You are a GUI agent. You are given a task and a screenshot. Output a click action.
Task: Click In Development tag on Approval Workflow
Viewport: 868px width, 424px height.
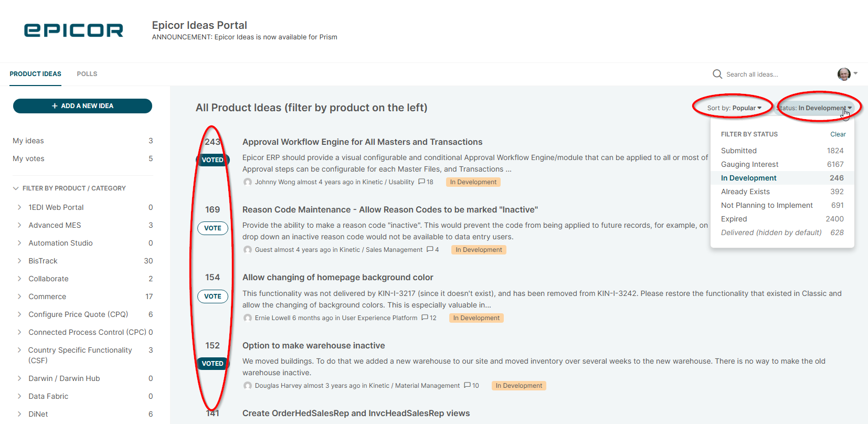473,182
